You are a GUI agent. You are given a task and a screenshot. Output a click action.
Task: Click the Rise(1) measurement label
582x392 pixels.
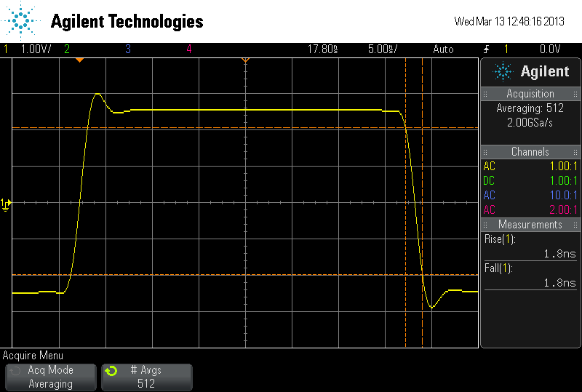(x=500, y=239)
